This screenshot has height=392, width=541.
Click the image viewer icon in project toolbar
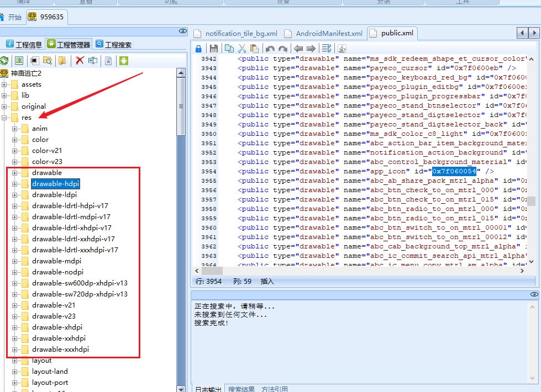pyautogui.click(x=19, y=61)
